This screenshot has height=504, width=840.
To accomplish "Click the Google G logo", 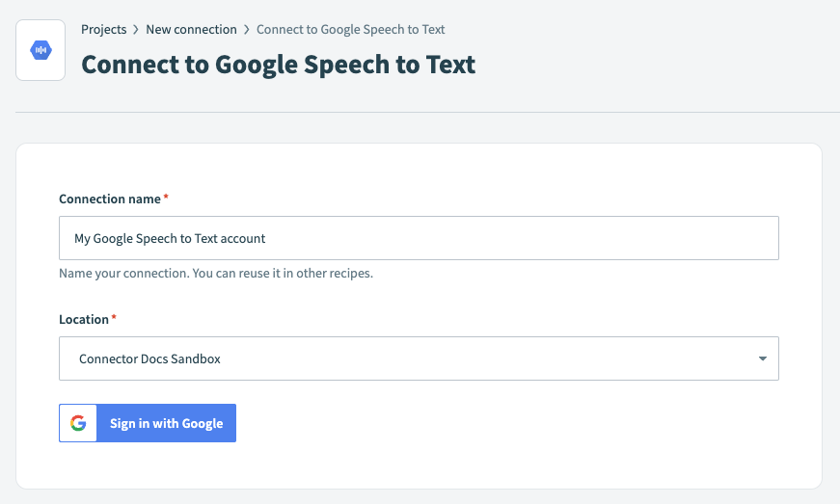I will (78, 423).
